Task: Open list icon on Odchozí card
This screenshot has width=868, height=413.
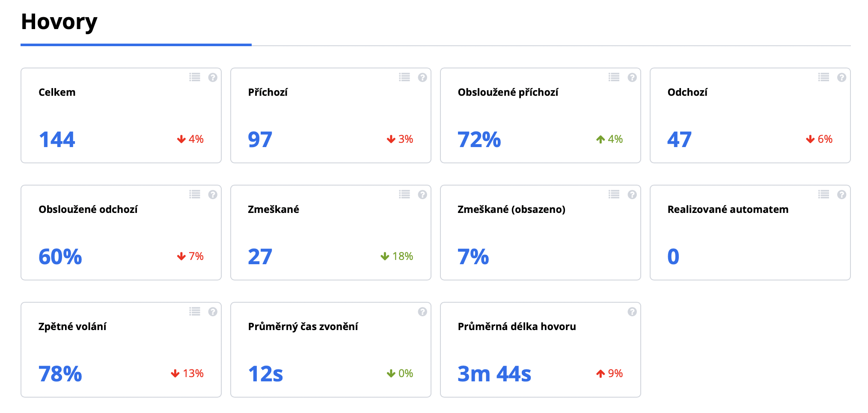Action: pyautogui.click(x=824, y=77)
